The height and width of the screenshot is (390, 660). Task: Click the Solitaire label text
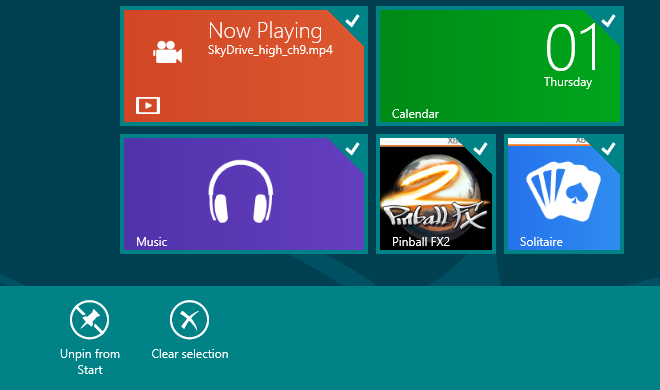click(x=541, y=242)
